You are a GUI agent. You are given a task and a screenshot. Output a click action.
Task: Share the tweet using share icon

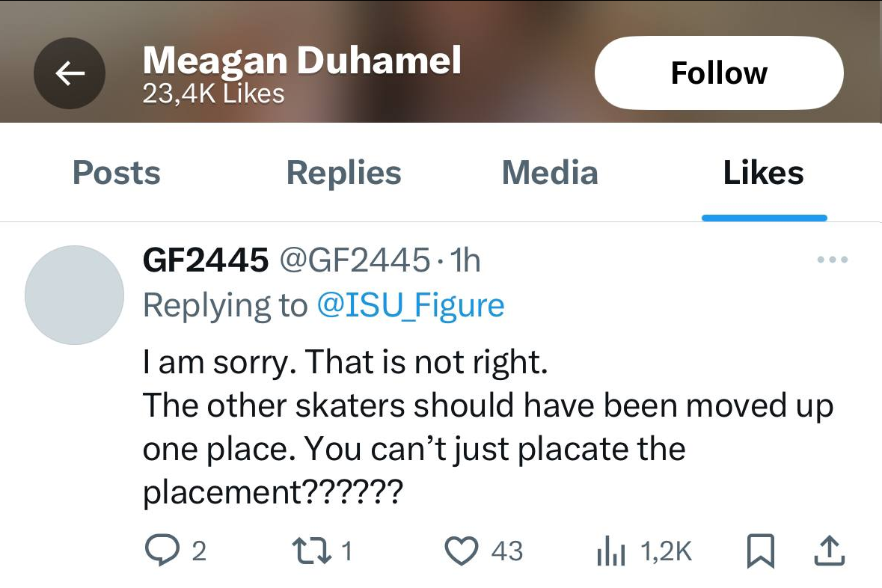[x=828, y=551]
